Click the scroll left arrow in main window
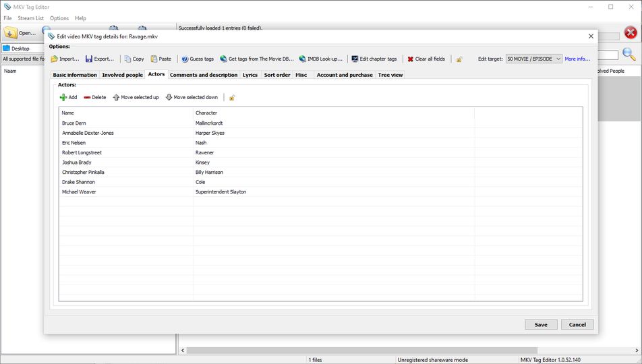 [183, 351]
